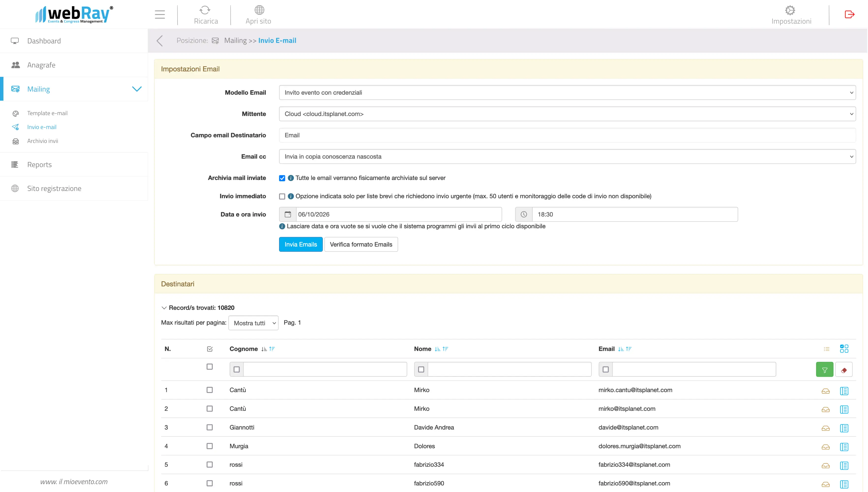Click the Ricarica reload icon
This screenshot has width=868, height=492.
(x=205, y=10)
